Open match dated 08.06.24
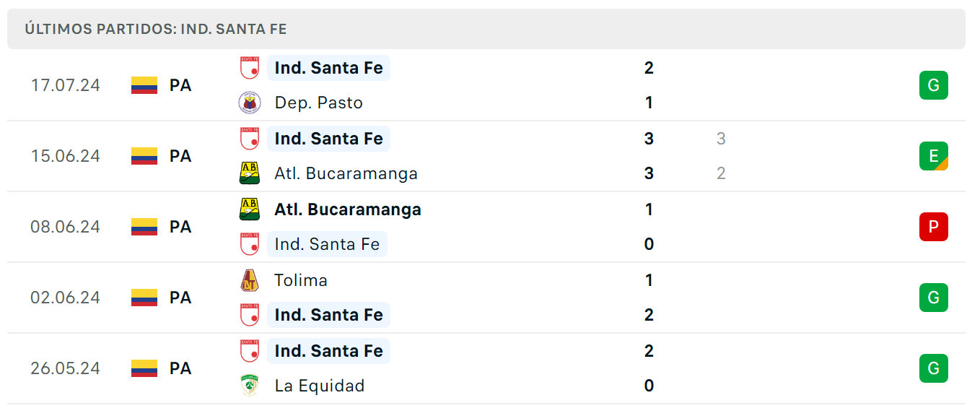This screenshot has height=416, width=980. pyautogui.click(x=486, y=227)
